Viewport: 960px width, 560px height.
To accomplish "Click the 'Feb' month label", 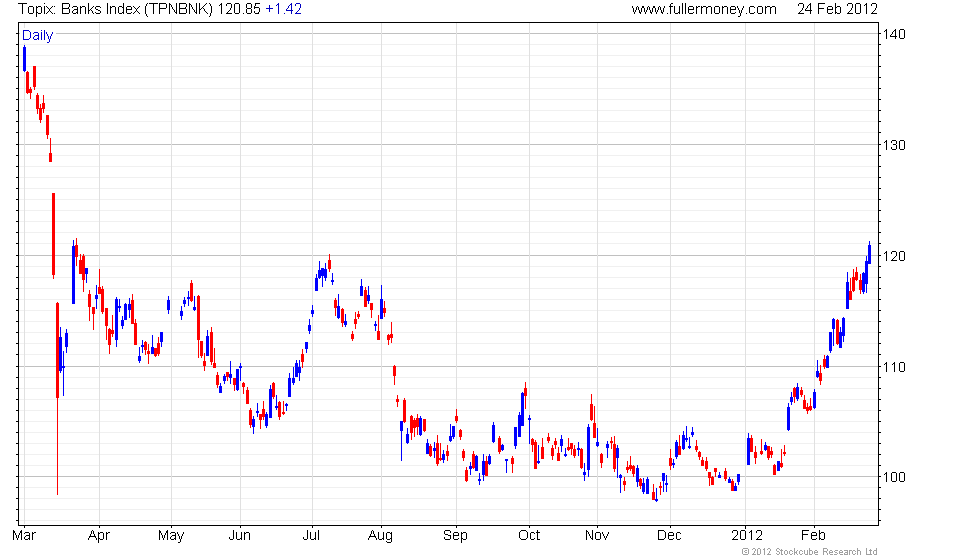I will tap(814, 536).
